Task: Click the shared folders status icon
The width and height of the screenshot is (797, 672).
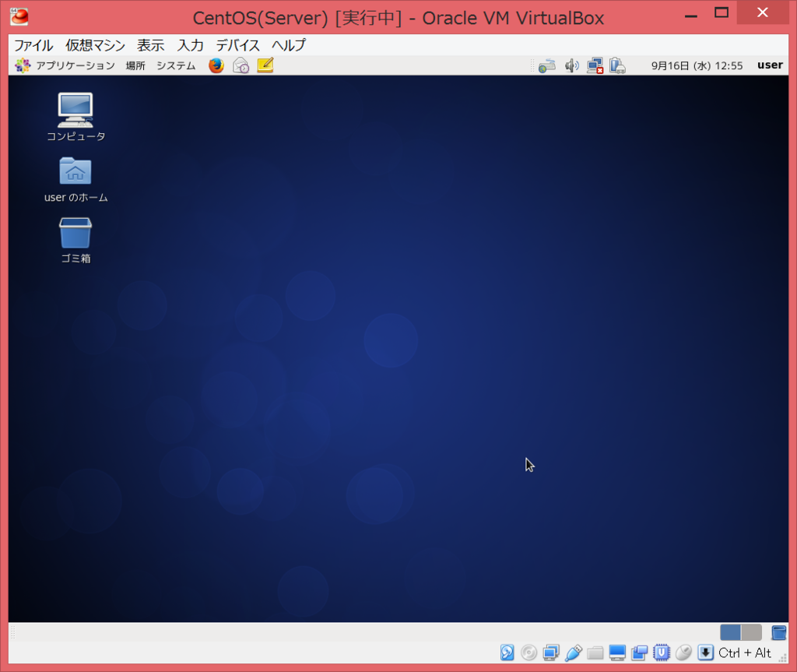Action: click(595, 653)
